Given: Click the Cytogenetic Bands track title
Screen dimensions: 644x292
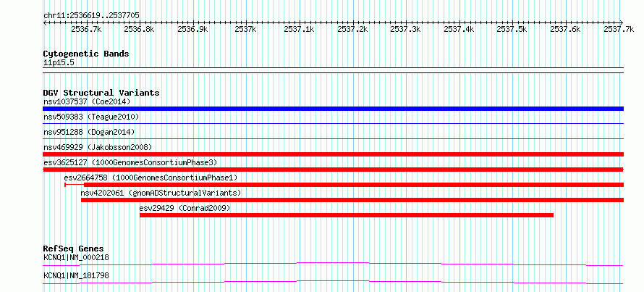Looking at the screenshot, I should [x=86, y=54].
